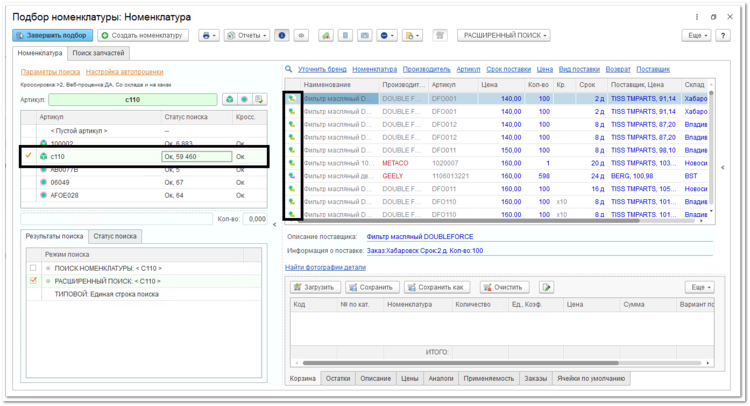Check the ПОИСК НОМЕНКЛАТУРЫ: < C110 > checkbox
This screenshot has width=750, height=406.
[x=33, y=268]
